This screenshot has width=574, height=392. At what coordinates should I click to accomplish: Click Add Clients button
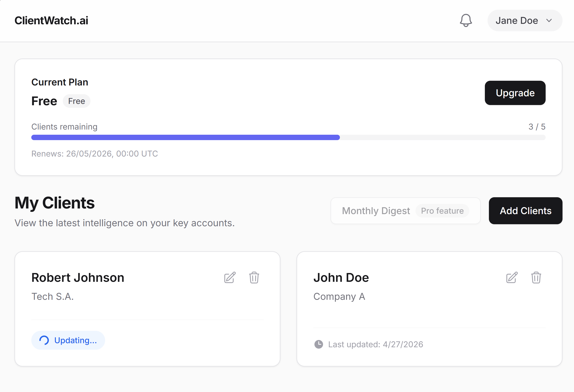tap(526, 211)
